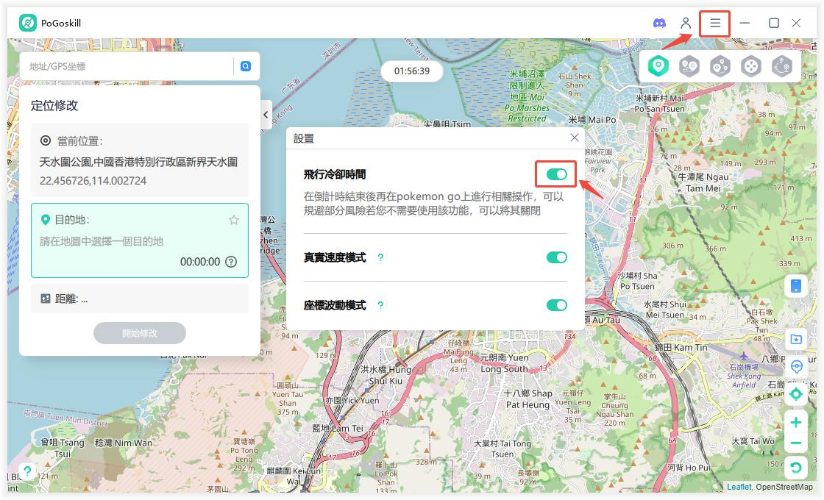
Task: Collapse the 定位修改 side panel
Action: coord(266,115)
